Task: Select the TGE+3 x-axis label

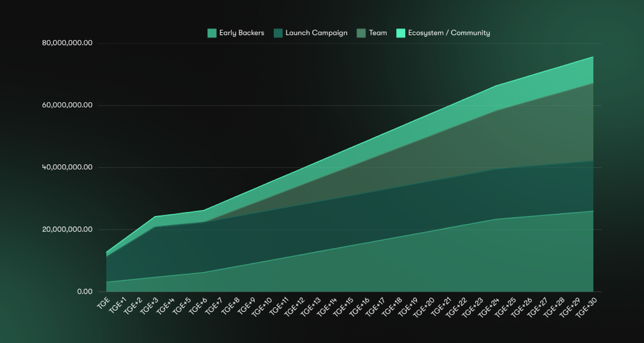Action: [x=149, y=306]
